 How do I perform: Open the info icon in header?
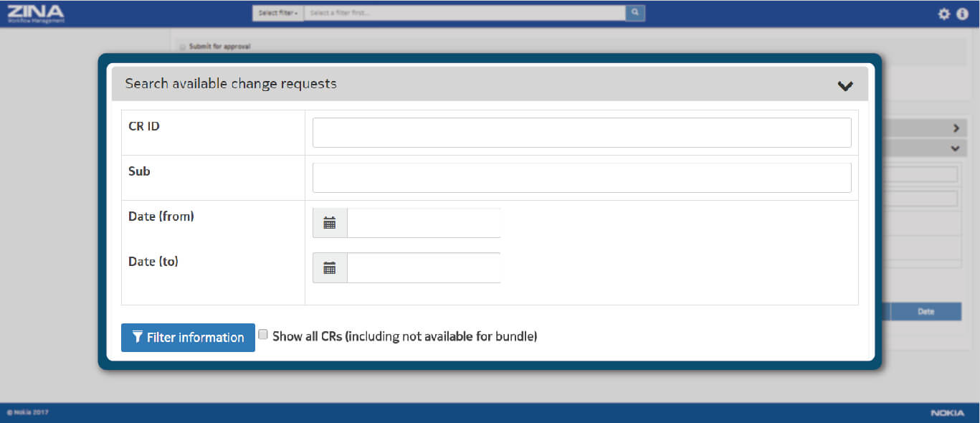click(963, 14)
